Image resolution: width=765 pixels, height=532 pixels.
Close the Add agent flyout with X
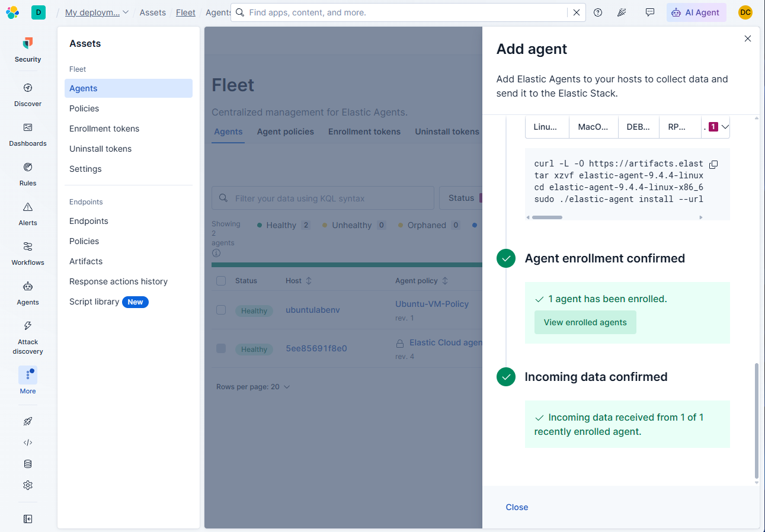click(x=748, y=39)
